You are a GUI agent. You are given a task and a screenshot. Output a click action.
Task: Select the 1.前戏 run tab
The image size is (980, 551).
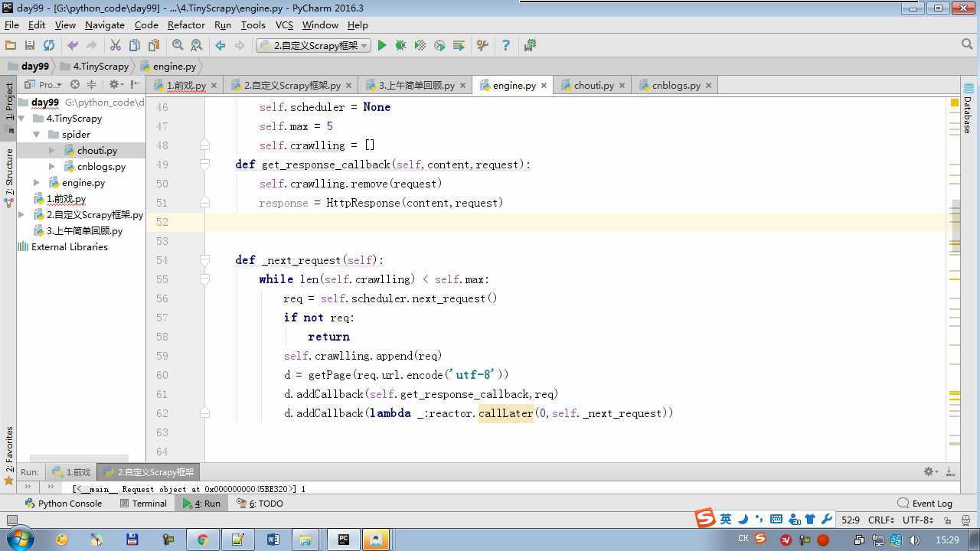click(71, 472)
